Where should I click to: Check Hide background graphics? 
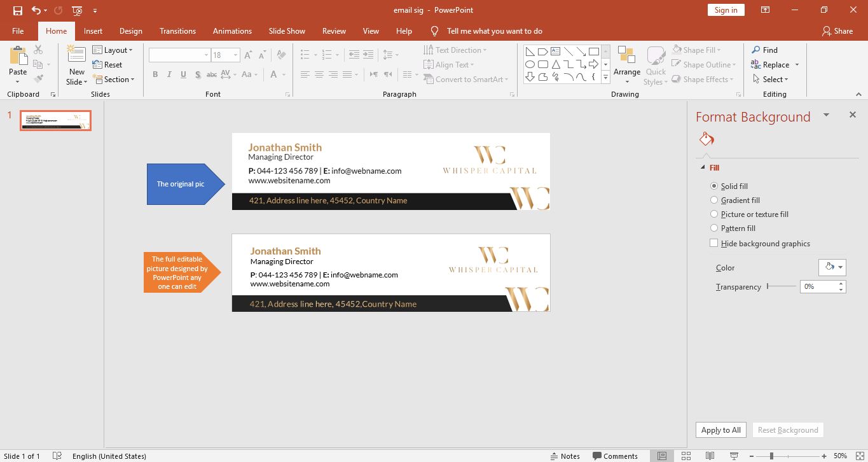760,243
